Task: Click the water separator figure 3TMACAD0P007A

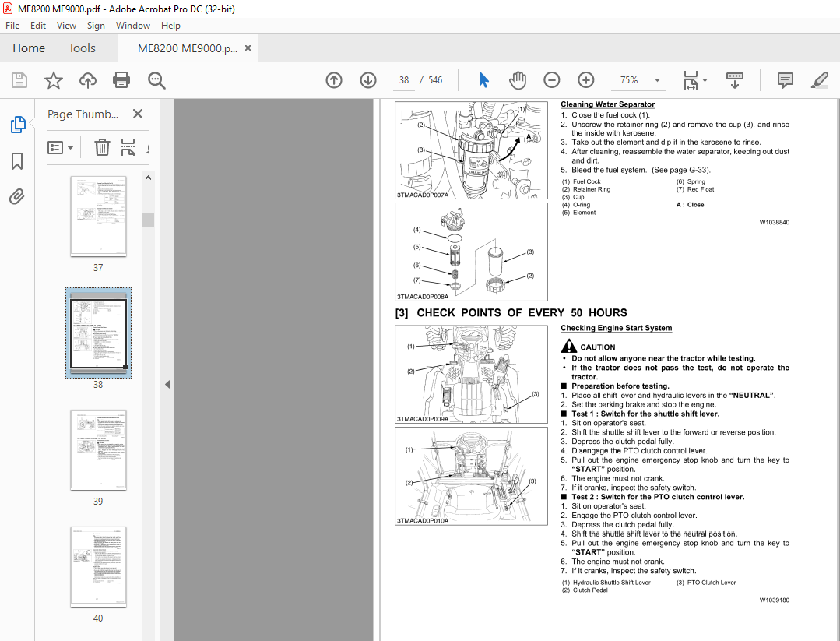Action: tap(472, 150)
